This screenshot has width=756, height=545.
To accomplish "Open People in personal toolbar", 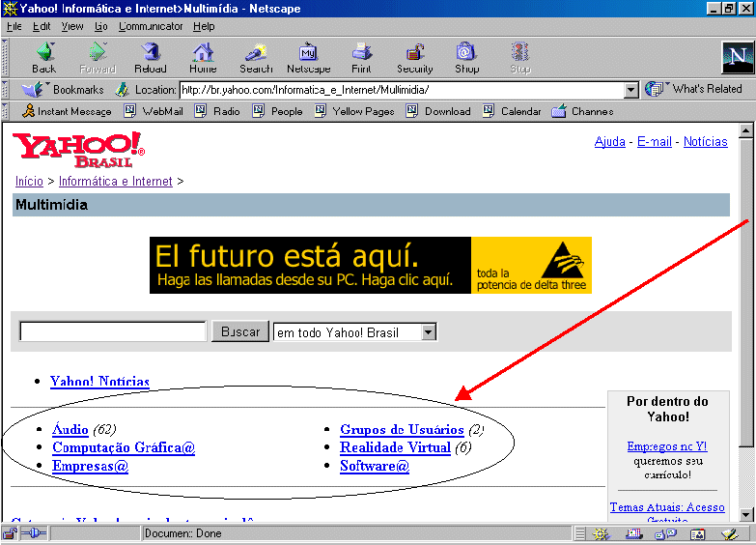I will (x=278, y=111).
